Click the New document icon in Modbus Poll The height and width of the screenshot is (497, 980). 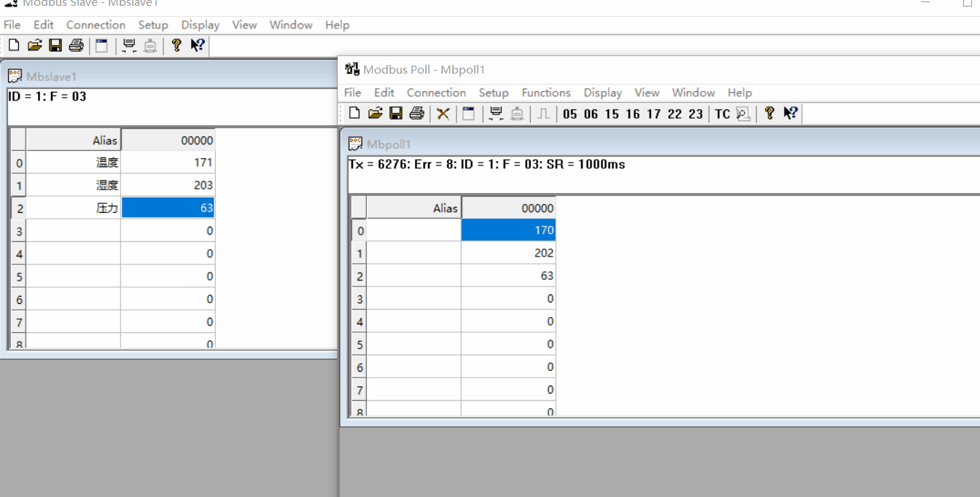355,114
